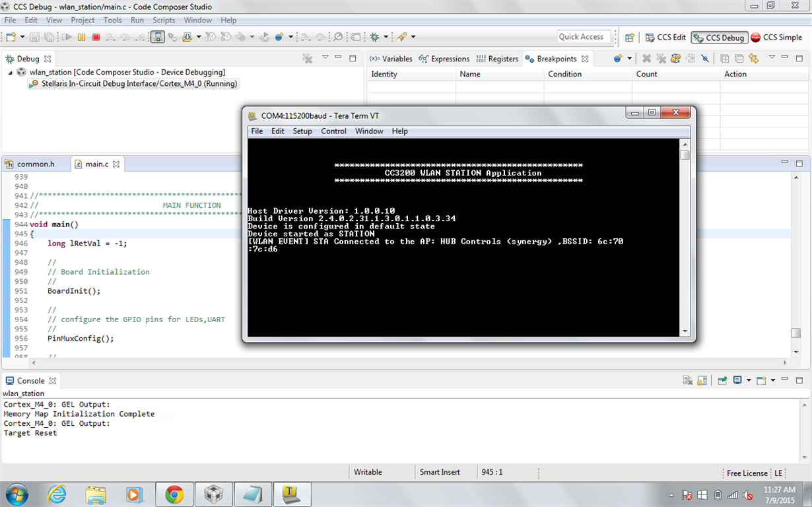Click the Quick Access input field
Image resolution: width=812 pixels, height=507 pixels.
click(584, 37)
